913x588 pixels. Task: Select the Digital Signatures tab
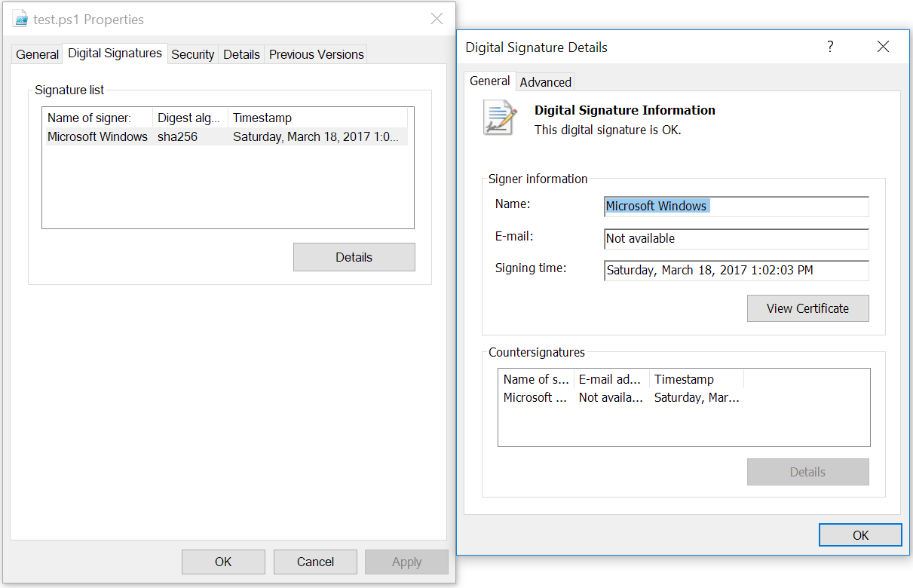point(115,54)
